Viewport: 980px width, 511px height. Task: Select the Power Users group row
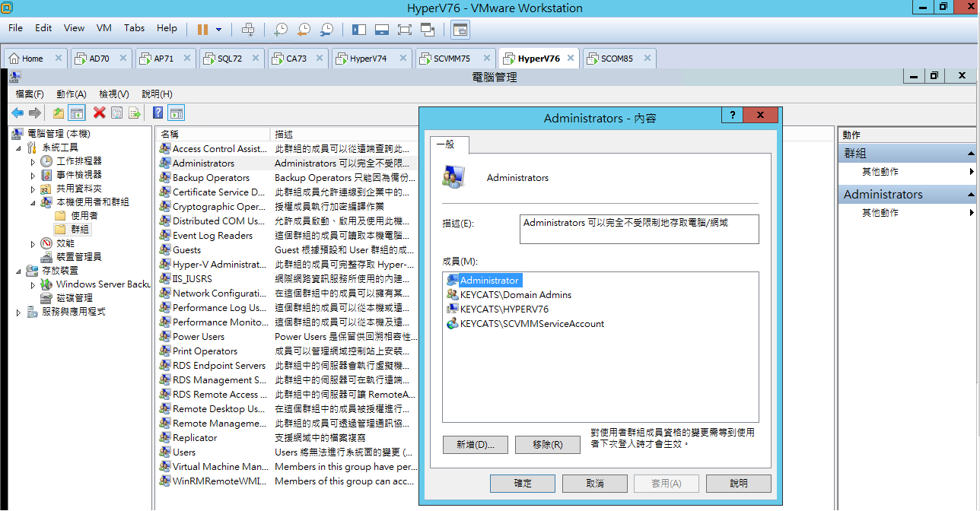point(199,337)
